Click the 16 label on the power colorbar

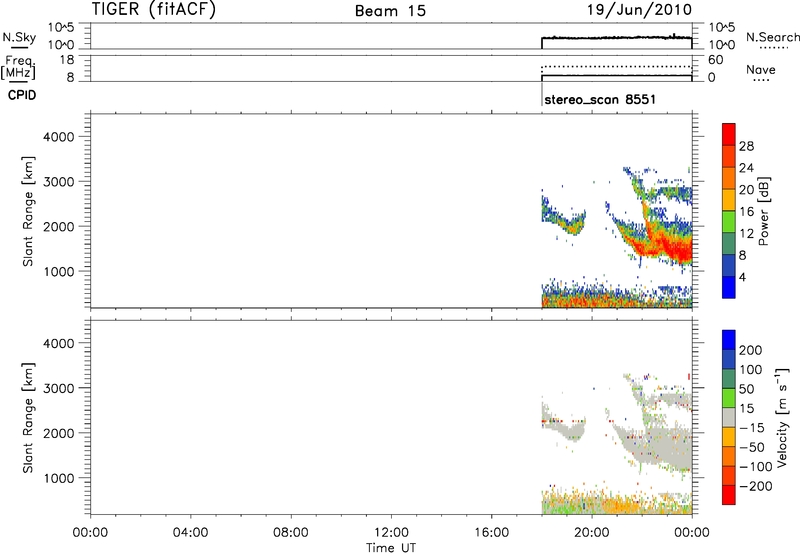pos(746,212)
